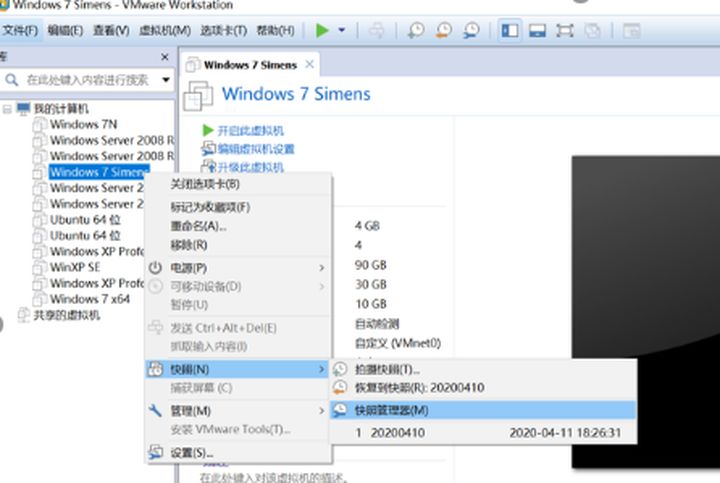Choose 移除(R) from context menu
Viewport: 720px width, 483px height.
(238, 245)
